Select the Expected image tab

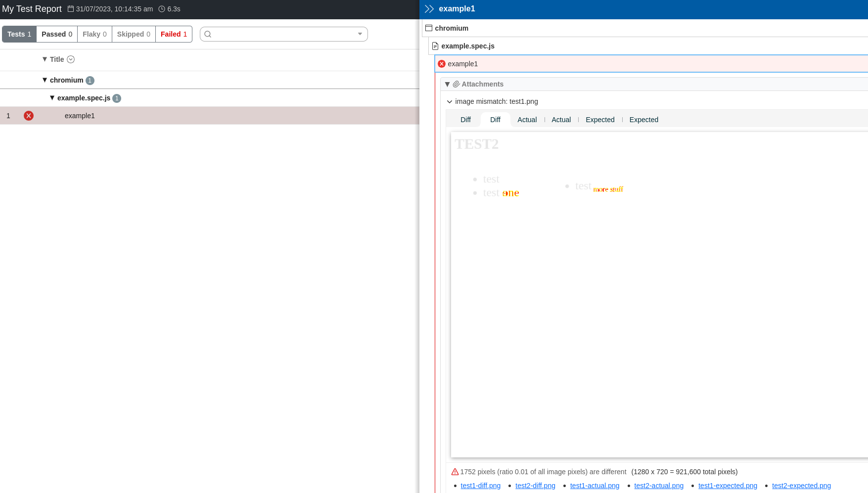[x=600, y=120]
